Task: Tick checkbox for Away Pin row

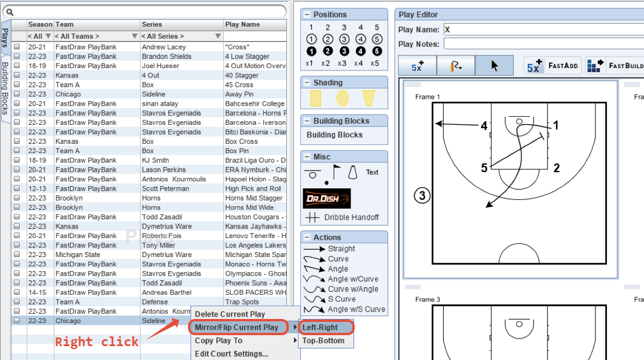Action: coord(17,94)
